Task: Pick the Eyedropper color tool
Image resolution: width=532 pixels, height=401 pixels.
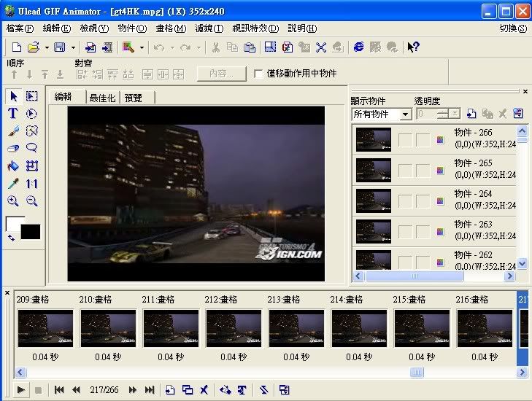Action: pos(12,184)
